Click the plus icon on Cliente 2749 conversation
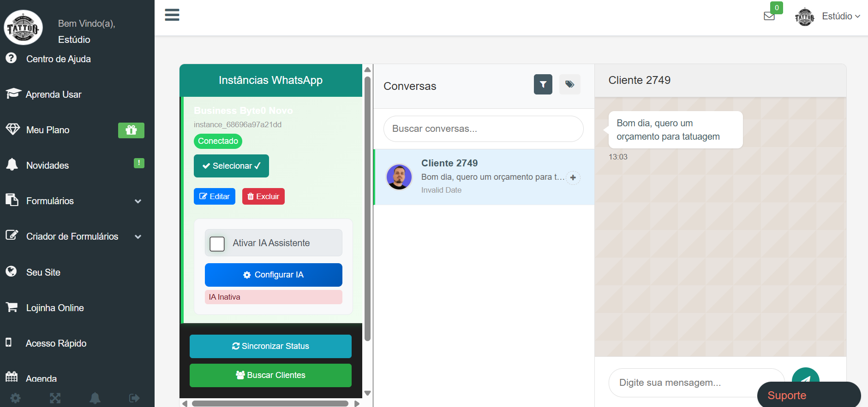 coord(573,177)
